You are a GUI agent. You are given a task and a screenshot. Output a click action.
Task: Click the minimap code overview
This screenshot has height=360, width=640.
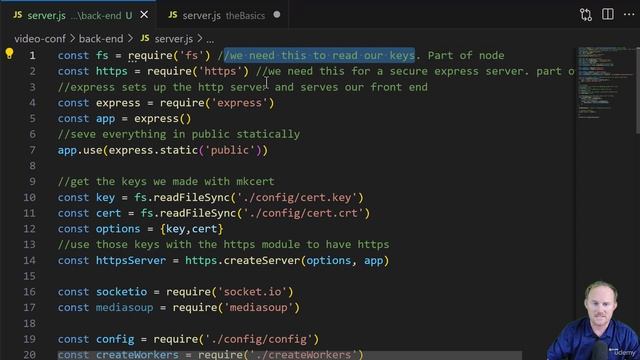(x=606, y=82)
